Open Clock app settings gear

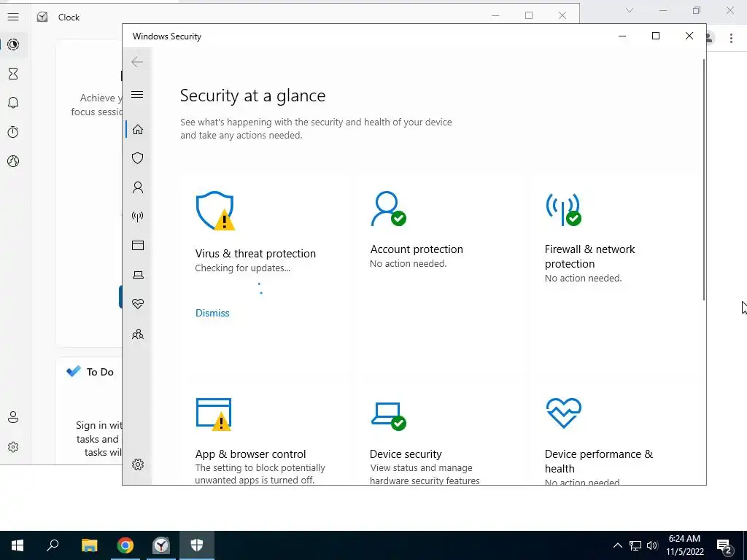[13, 447]
